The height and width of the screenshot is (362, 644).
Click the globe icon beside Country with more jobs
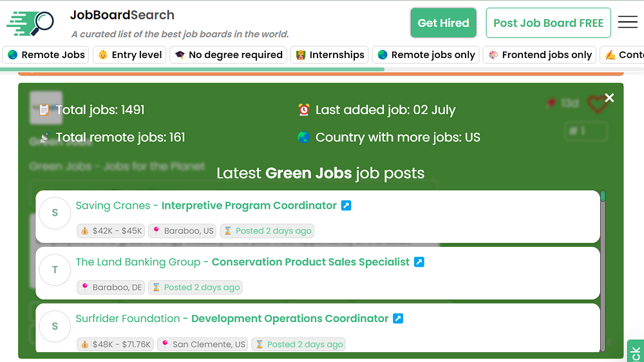click(303, 137)
